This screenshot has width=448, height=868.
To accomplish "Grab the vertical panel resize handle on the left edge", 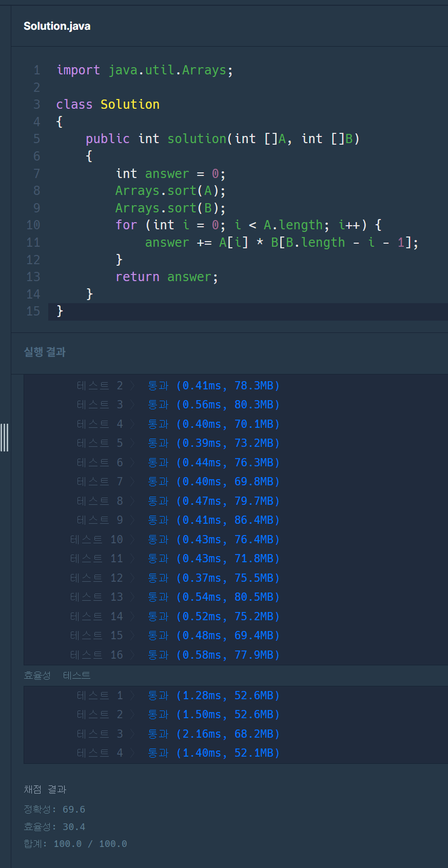I will click(x=4, y=438).
